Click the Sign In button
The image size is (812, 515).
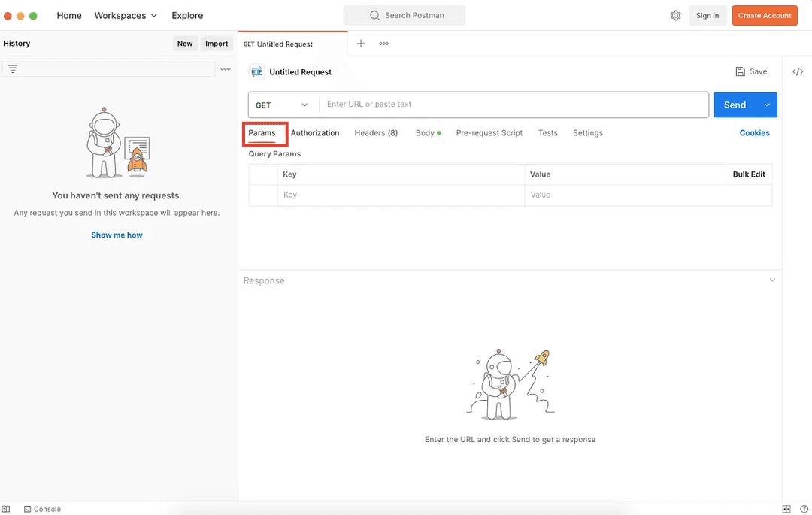tap(707, 16)
